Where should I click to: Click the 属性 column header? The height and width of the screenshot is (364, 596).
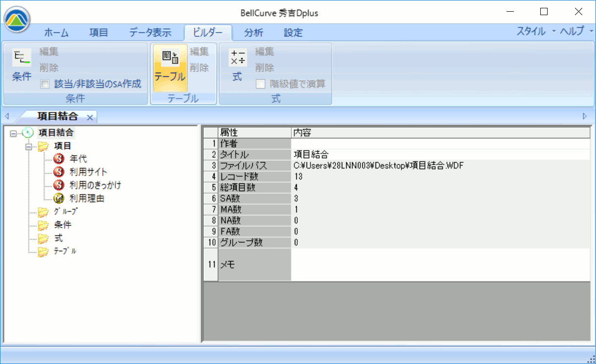pyautogui.click(x=254, y=133)
